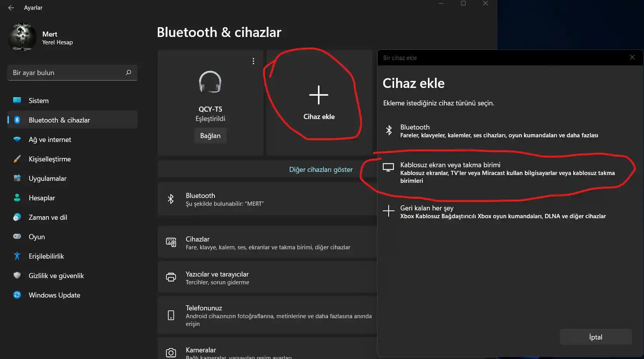This screenshot has height=359, width=644.
Task: Click the printer icon beside Yazıcılar ve tarayıcılar
Action: (x=171, y=277)
